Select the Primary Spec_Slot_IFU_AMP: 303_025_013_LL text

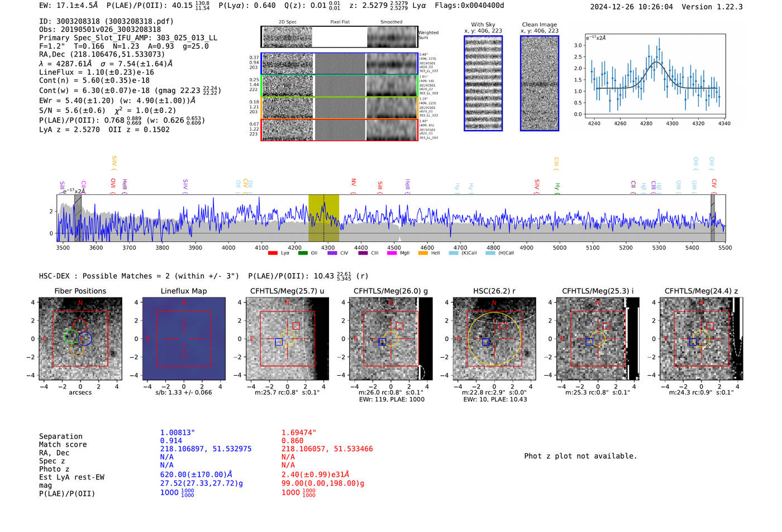coord(128,38)
